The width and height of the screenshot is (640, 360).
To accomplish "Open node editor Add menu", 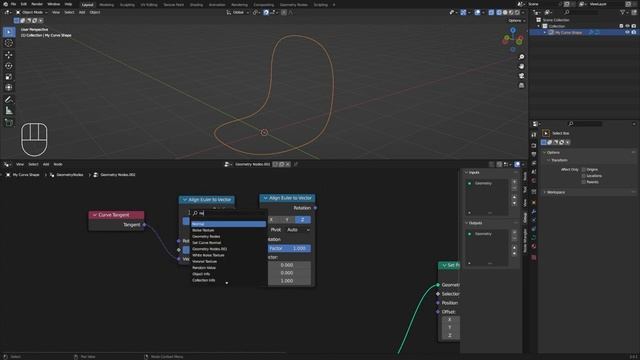I will point(46,164).
